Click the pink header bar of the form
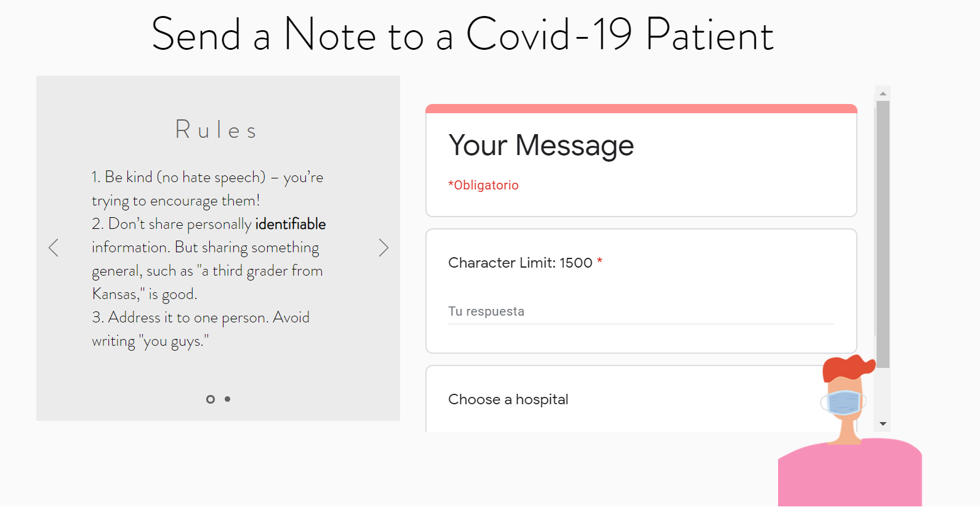Image resolution: width=980 pixels, height=515 pixels. pyautogui.click(x=641, y=109)
